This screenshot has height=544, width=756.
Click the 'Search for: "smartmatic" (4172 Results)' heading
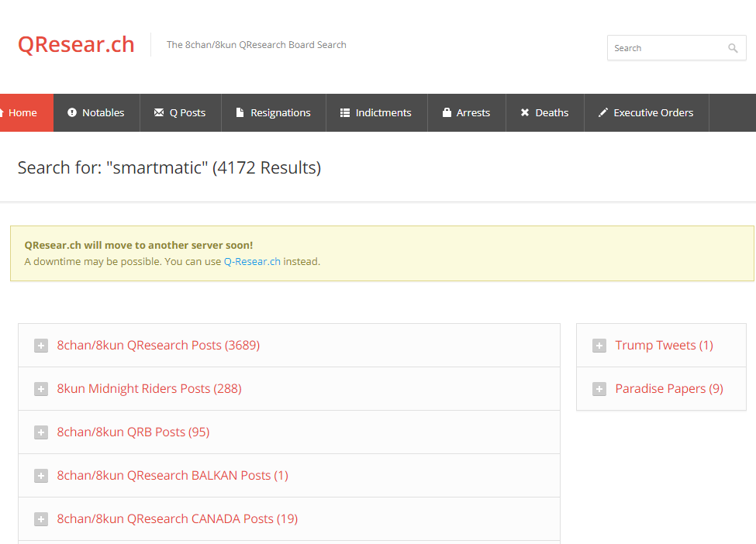169,167
